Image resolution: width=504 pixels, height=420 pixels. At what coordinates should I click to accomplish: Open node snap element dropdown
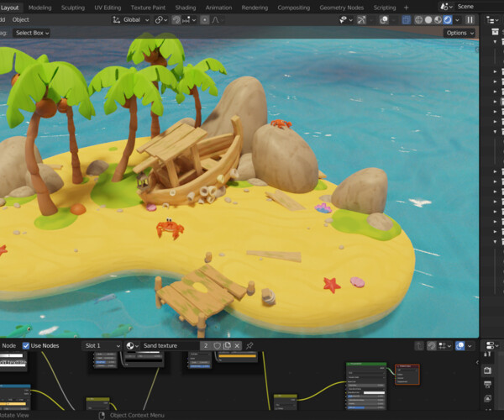pyautogui.click(x=445, y=346)
